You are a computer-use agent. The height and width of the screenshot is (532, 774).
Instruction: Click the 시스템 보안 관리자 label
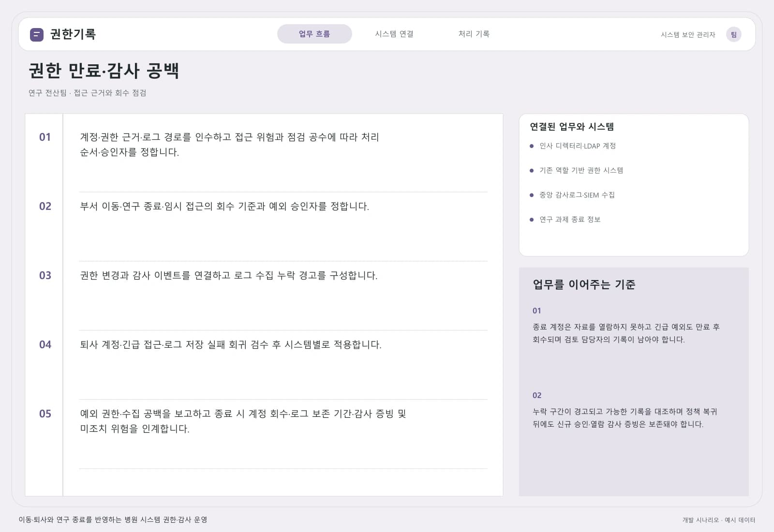point(688,35)
